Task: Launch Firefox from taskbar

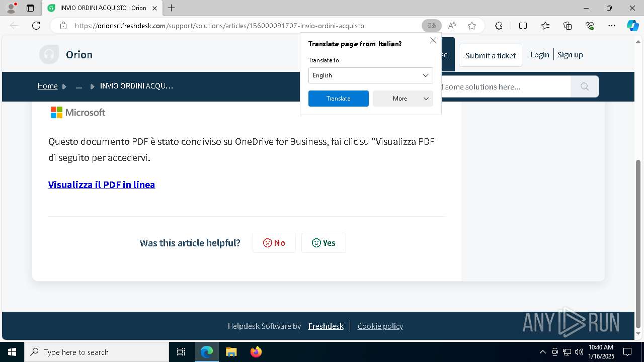Action: 256,352
